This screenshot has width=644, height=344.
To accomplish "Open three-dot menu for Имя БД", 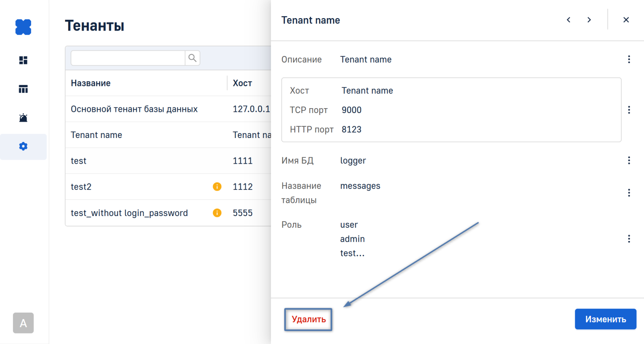I will click(x=629, y=161).
